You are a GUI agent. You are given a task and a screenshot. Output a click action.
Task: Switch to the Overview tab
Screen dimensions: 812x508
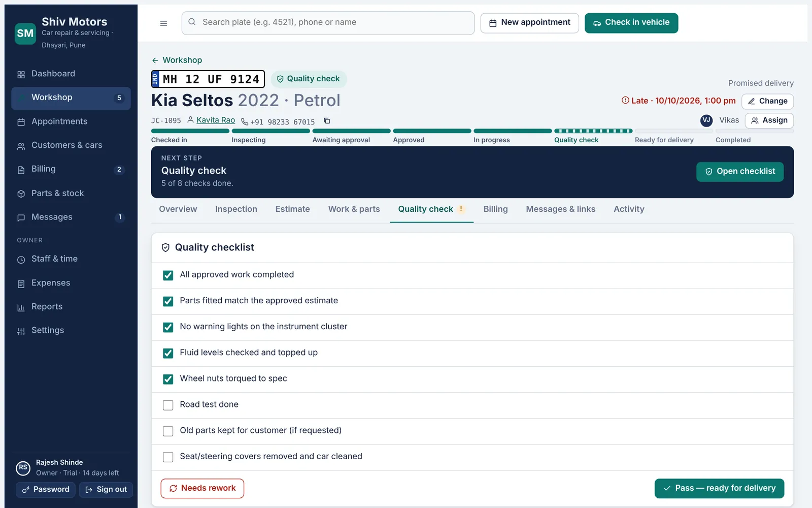(178, 209)
